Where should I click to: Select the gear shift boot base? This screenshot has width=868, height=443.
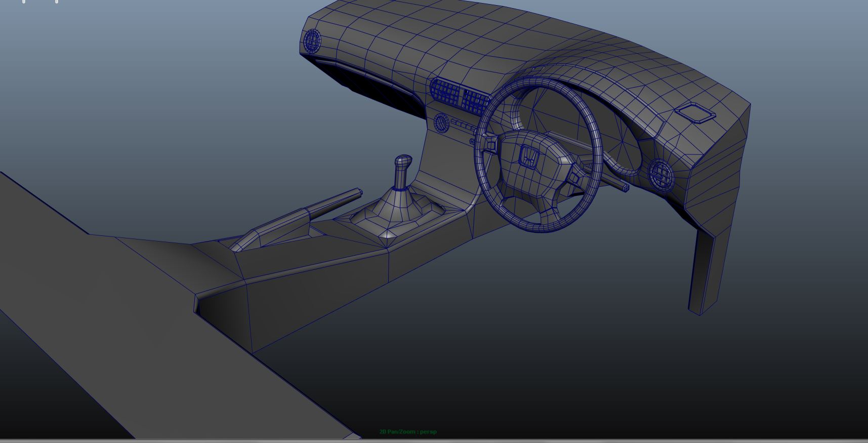click(397, 212)
